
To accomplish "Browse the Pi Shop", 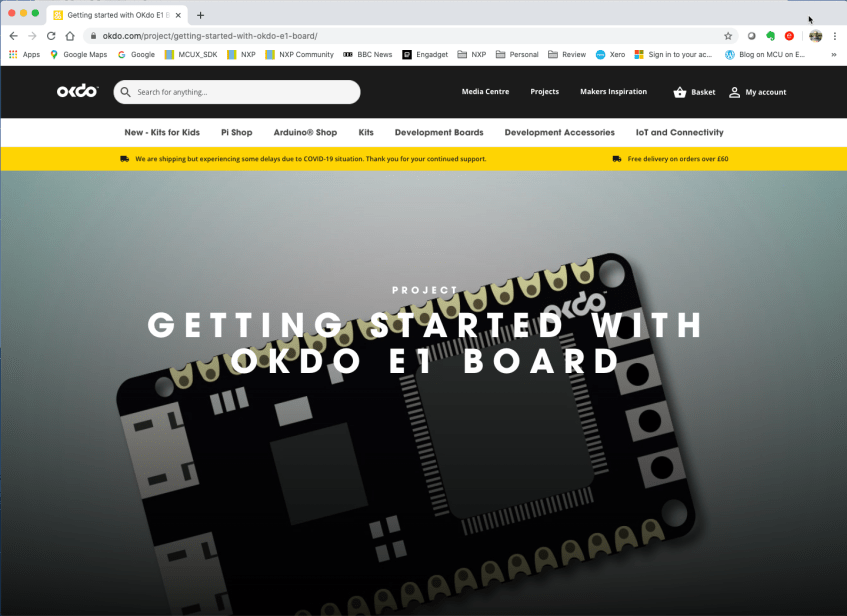I will (x=236, y=131).
